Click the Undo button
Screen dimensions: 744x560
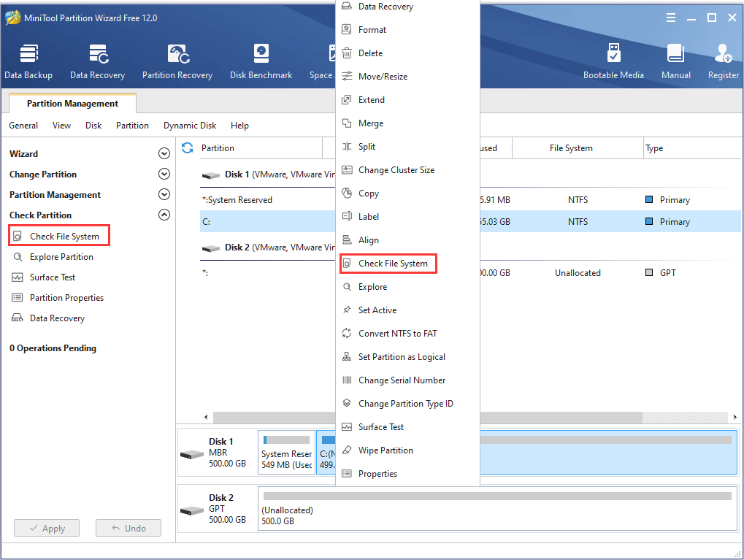tap(128, 529)
